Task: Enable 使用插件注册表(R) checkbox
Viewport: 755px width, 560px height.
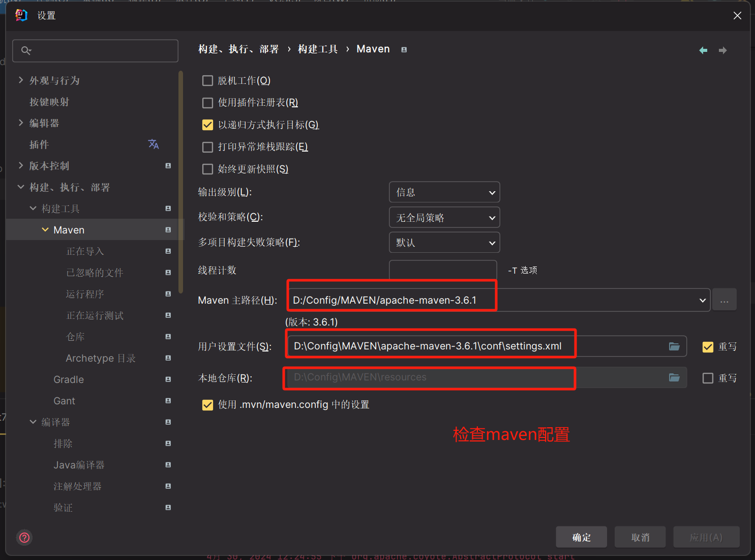Action: 207,103
